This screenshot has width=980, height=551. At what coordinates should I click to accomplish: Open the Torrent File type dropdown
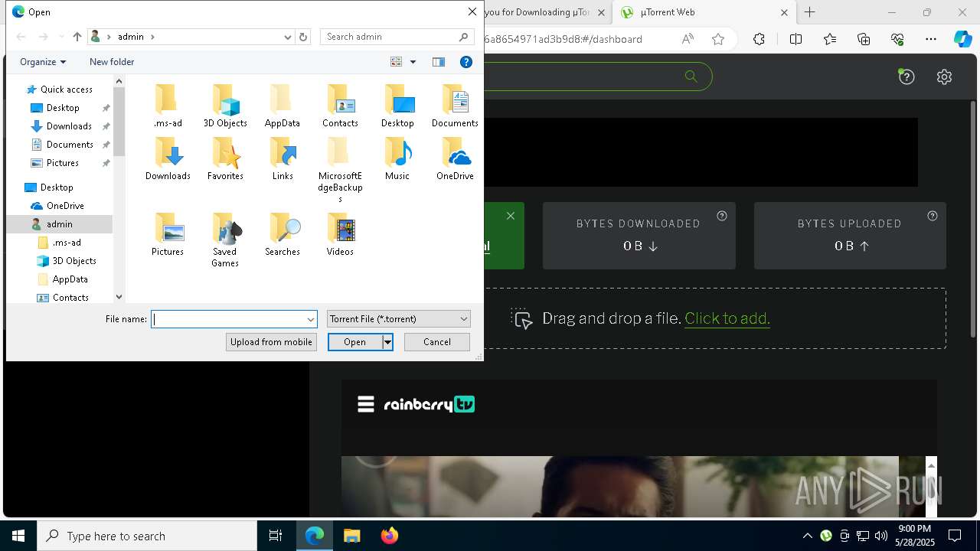pyautogui.click(x=463, y=319)
